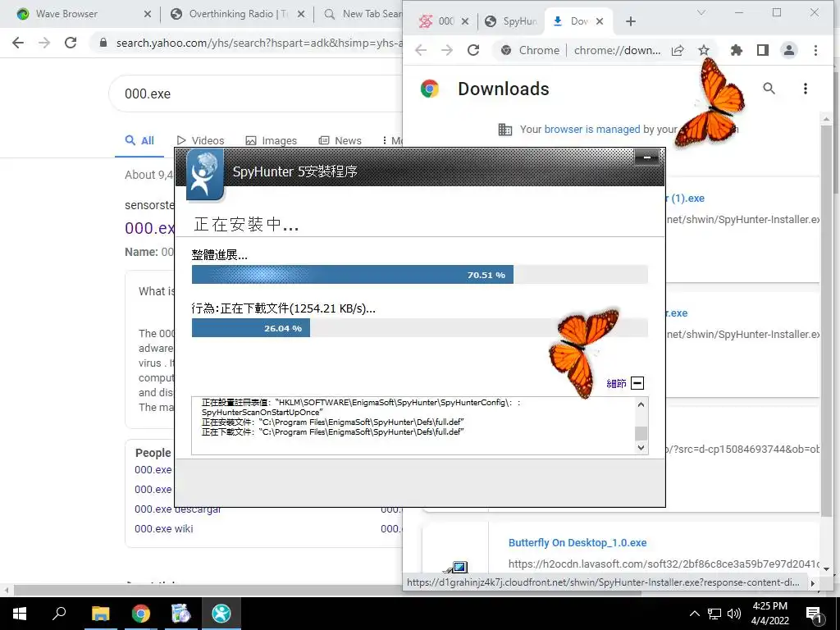Click the 細節 details link in installer
This screenshot has width=840, height=630.
(616, 383)
